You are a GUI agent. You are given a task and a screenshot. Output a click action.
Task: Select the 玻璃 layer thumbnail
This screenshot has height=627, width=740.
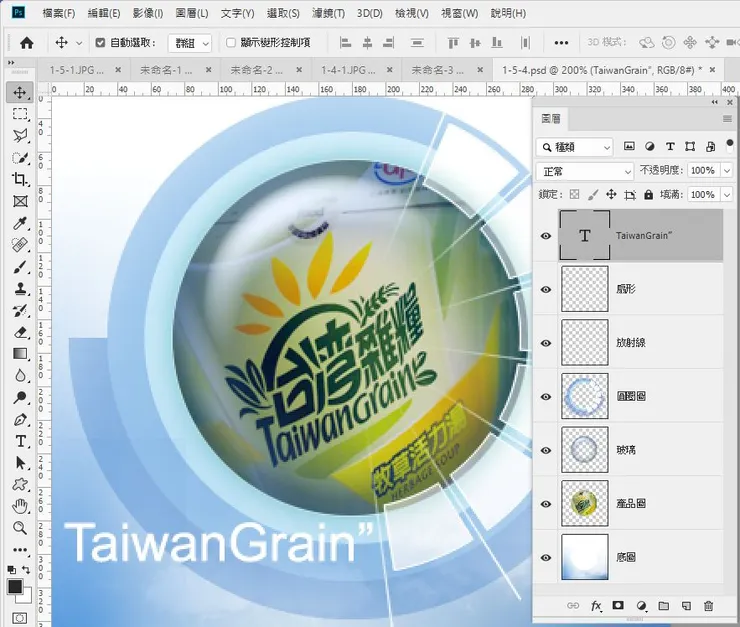pos(584,449)
